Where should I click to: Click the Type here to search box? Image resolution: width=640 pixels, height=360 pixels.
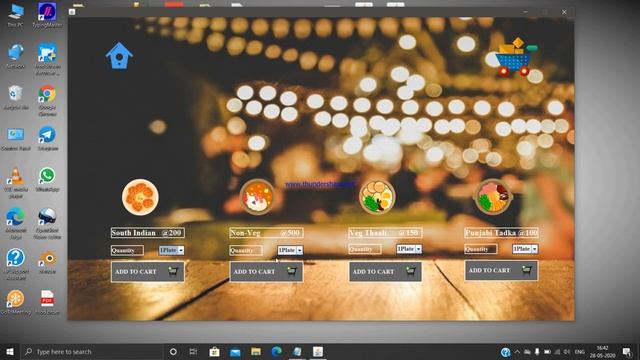tap(91, 351)
